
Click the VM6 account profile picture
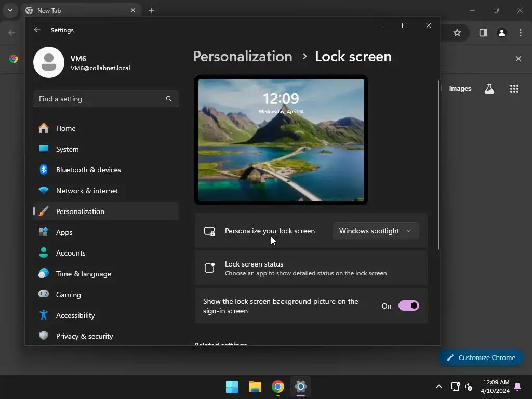click(x=49, y=62)
